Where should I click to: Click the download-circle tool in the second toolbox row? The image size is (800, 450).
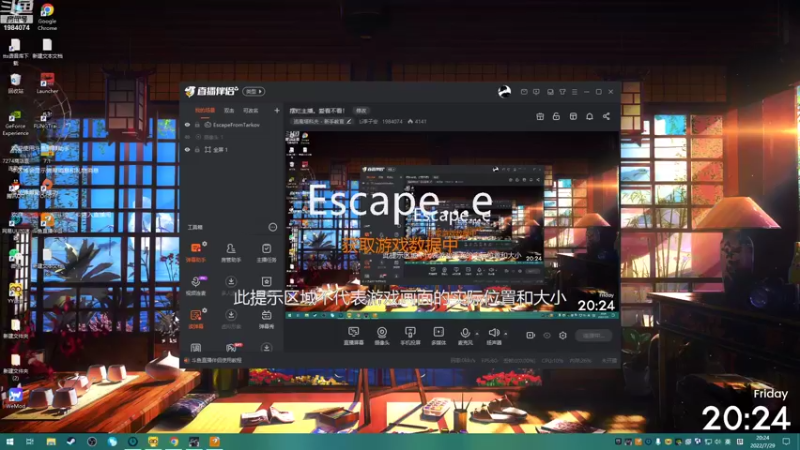pos(231,282)
